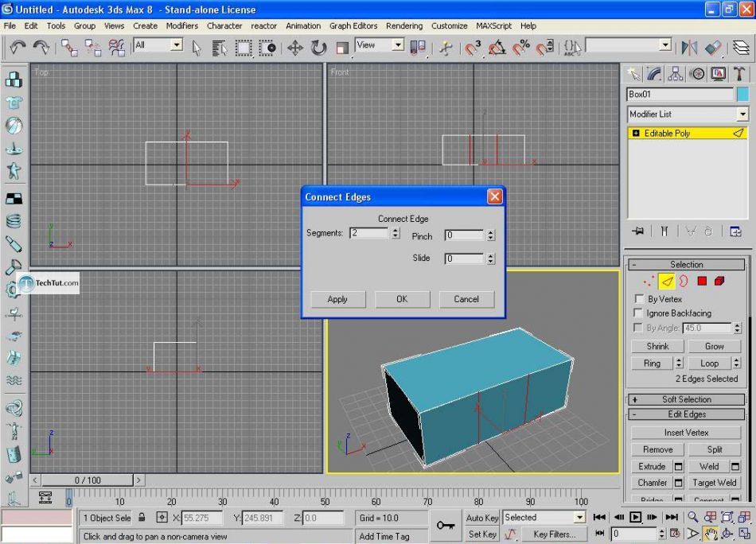Image resolution: width=756 pixels, height=544 pixels.
Task: Collapse the Selection rollout
Action: [687, 265]
